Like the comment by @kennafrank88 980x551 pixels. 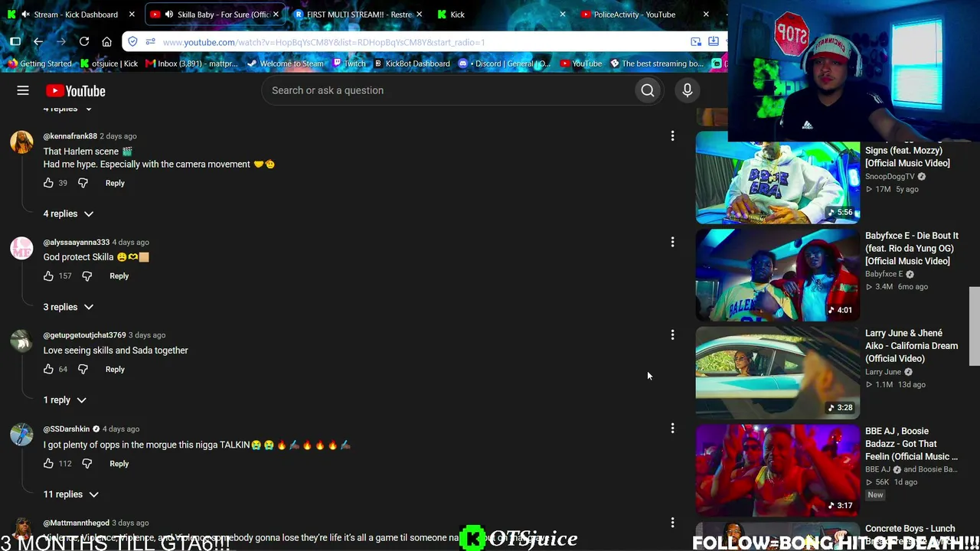[48, 183]
